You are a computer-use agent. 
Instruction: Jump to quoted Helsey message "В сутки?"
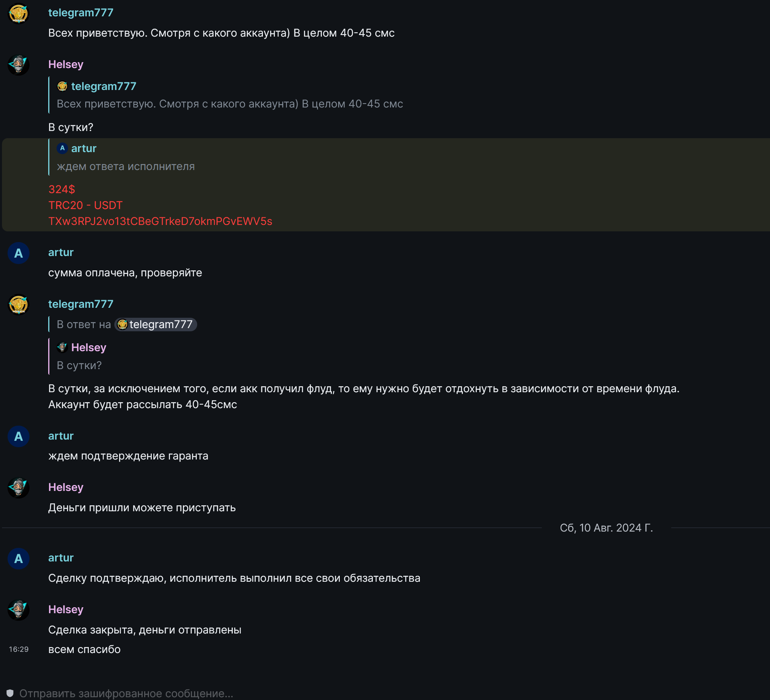pyautogui.click(x=79, y=366)
